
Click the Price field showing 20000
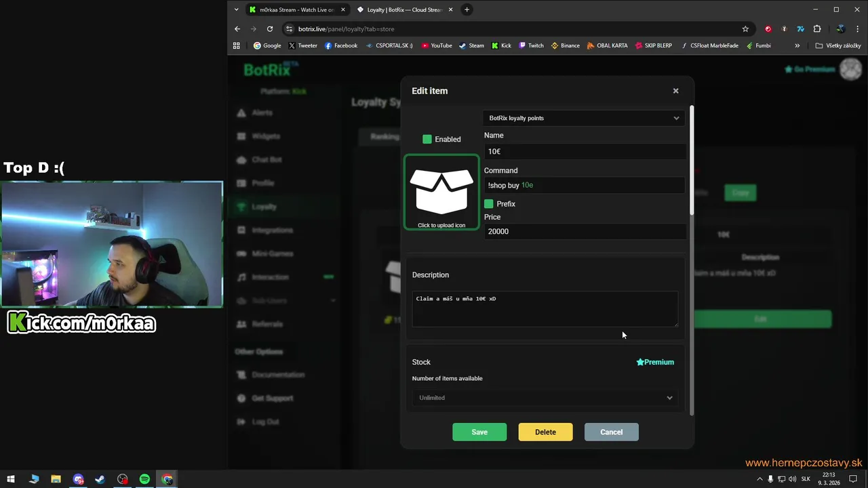point(585,232)
